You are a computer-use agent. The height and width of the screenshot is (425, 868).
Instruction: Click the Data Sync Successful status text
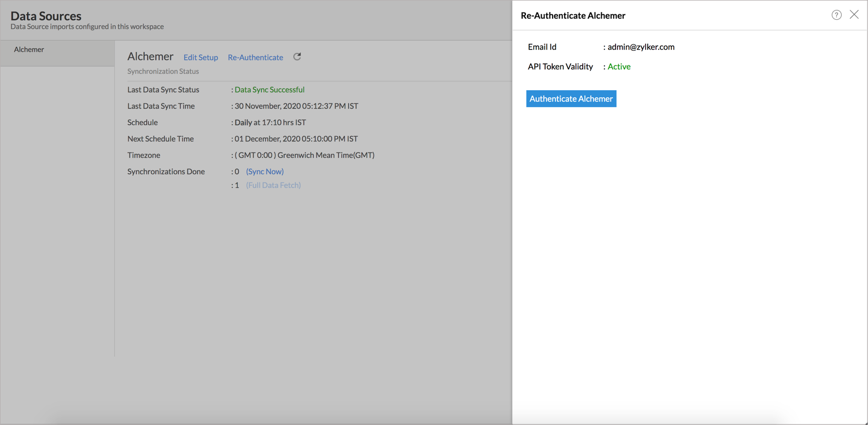click(x=269, y=90)
